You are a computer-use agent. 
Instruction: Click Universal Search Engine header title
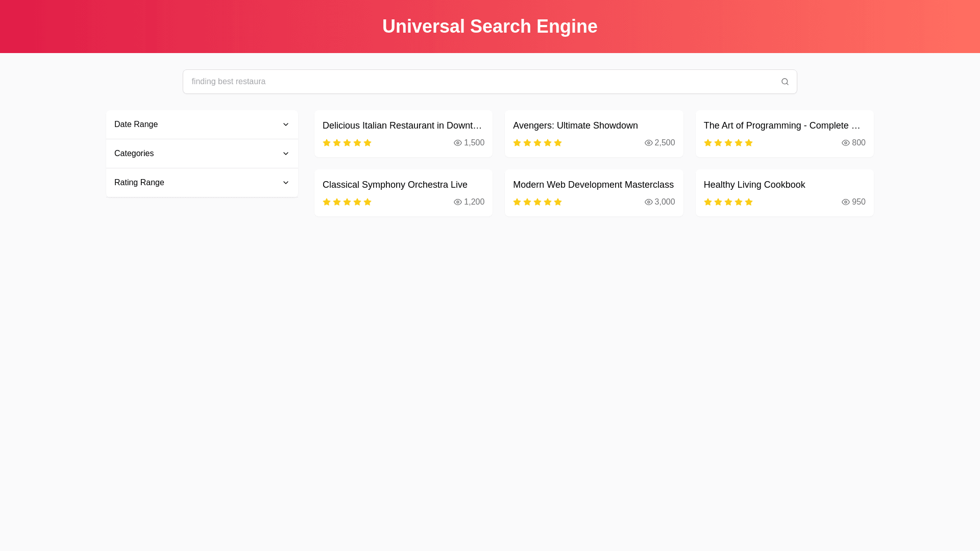pos(489,27)
